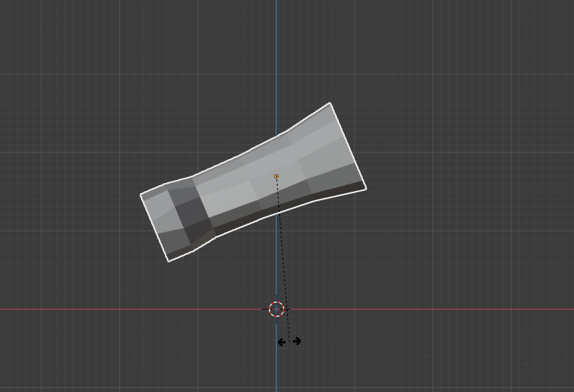The width and height of the screenshot is (574, 392).
Task: Click the red-white 3D cursor circle
Action: [276, 310]
